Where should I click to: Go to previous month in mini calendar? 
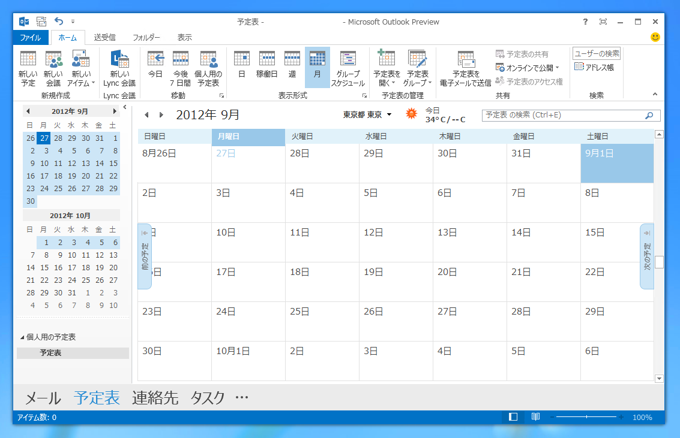[x=28, y=111]
